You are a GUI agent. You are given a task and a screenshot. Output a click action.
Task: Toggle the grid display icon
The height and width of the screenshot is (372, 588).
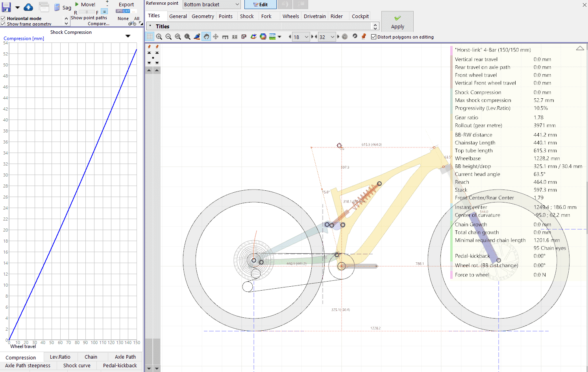point(150,37)
